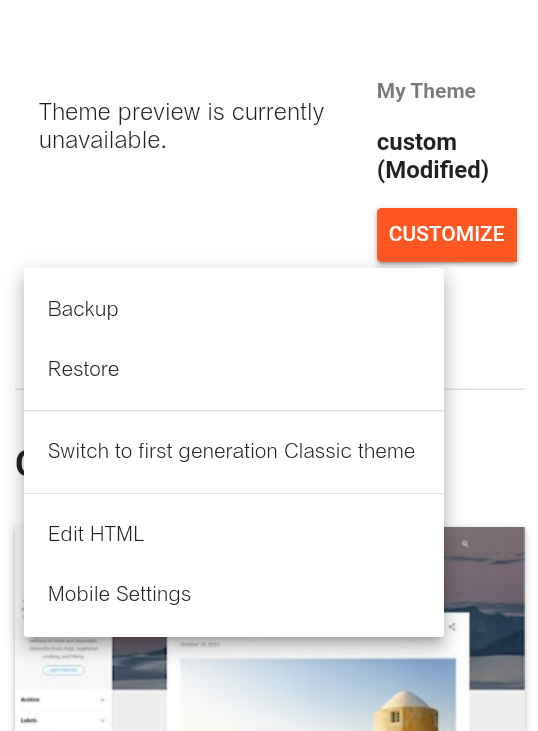Expand the Archive chevron in theme thumbnail
The image size is (538, 731).
pyautogui.click(x=103, y=700)
